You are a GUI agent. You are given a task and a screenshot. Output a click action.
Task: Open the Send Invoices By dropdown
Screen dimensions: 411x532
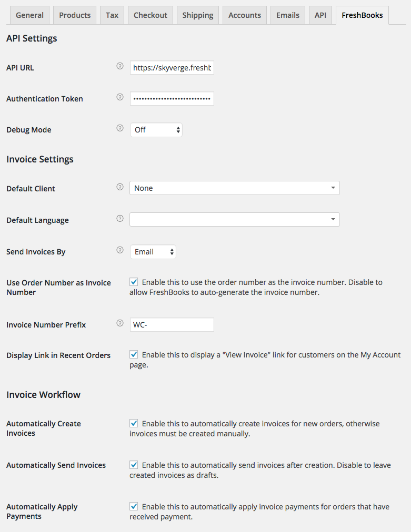pos(153,252)
